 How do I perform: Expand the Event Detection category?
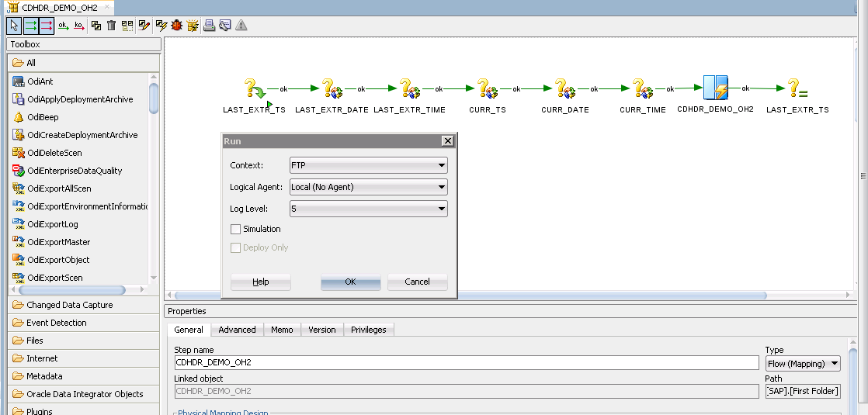(x=84, y=323)
